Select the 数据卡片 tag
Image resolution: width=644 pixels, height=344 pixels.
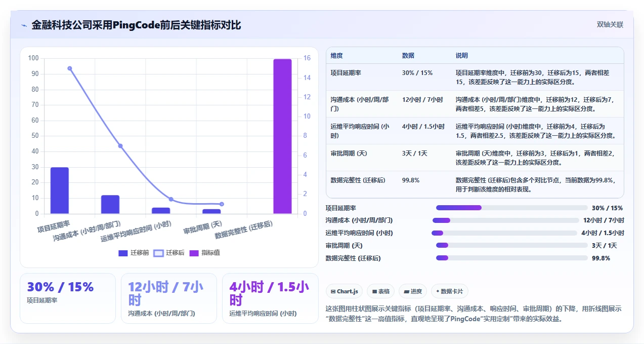pyautogui.click(x=450, y=291)
